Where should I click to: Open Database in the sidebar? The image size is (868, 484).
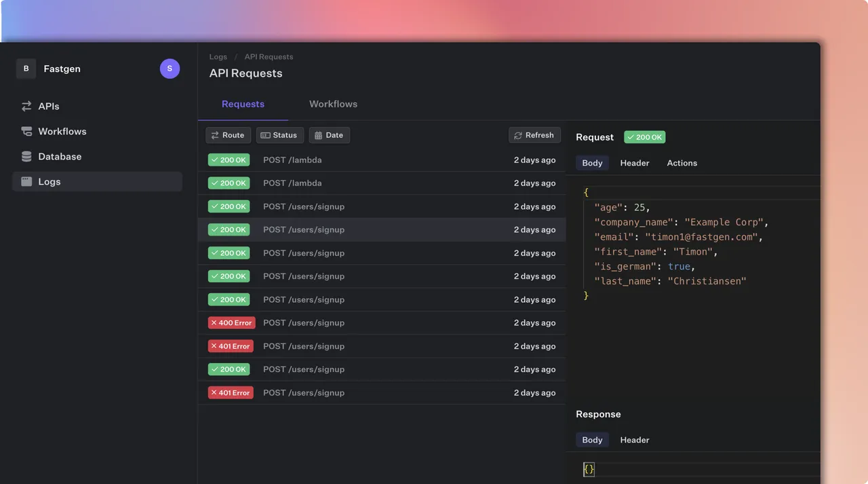97,156
